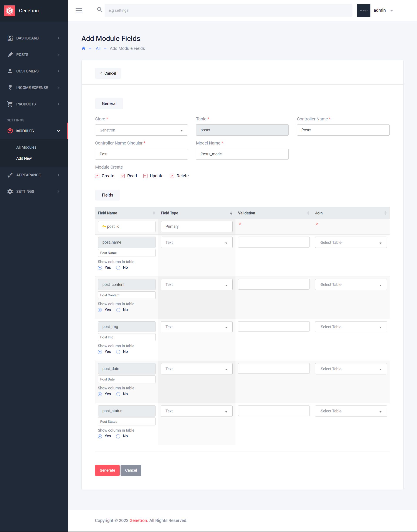This screenshot has height=532, width=417.
Task: Uncheck the Delete checkbox
Action: point(172,176)
